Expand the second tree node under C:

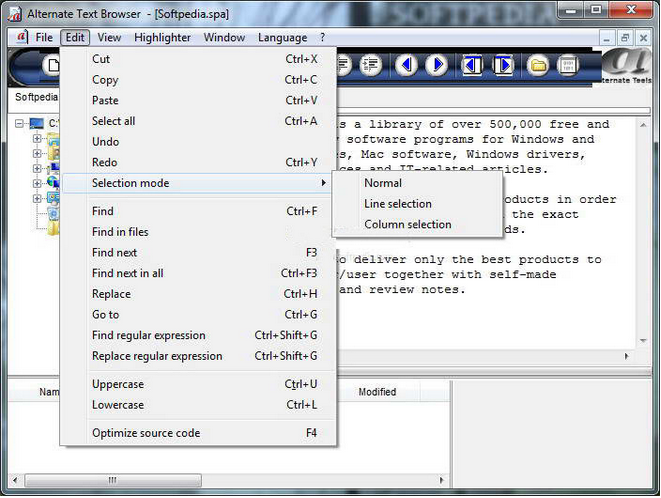click(37, 153)
